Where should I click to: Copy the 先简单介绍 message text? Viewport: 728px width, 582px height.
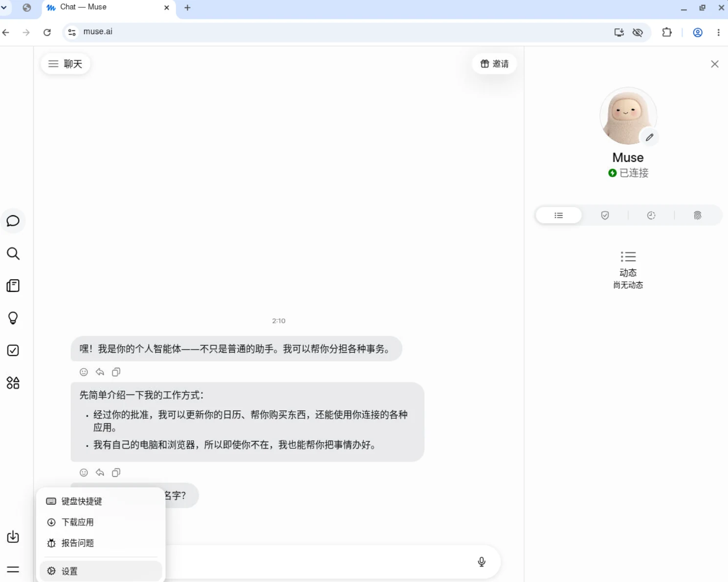(x=116, y=472)
